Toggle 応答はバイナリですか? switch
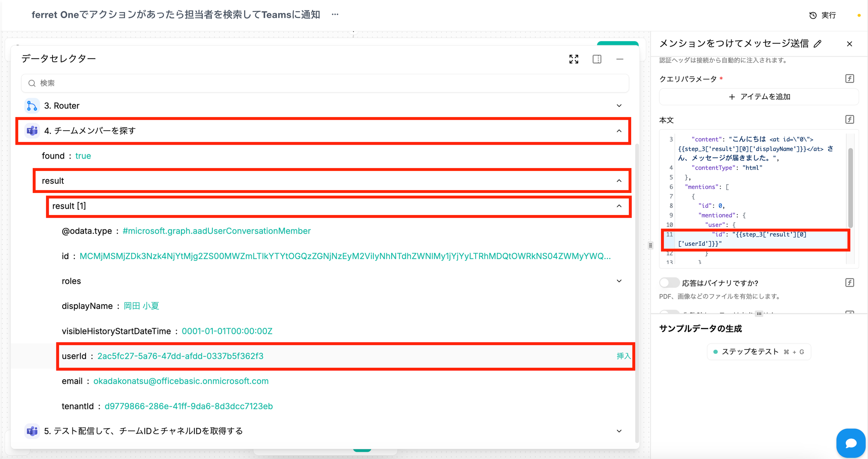Screen dimensions: 868x459 click(x=669, y=283)
